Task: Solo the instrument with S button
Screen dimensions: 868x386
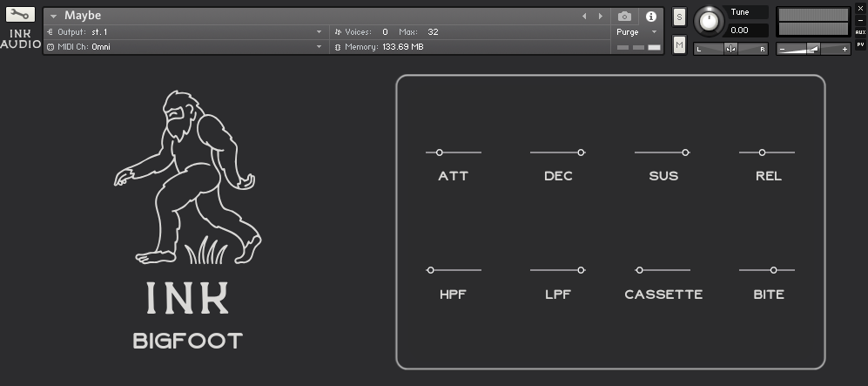Action: 679,17
